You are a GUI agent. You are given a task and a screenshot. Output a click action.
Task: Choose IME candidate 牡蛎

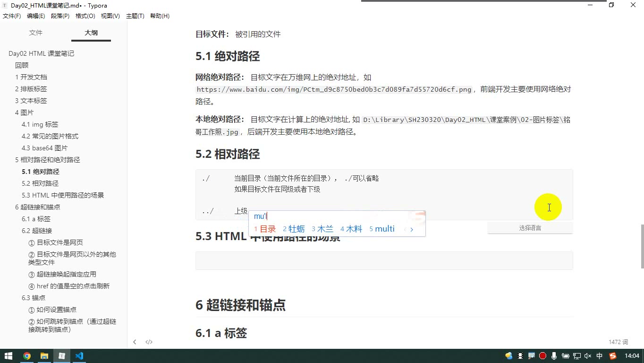(x=294, y=229)
